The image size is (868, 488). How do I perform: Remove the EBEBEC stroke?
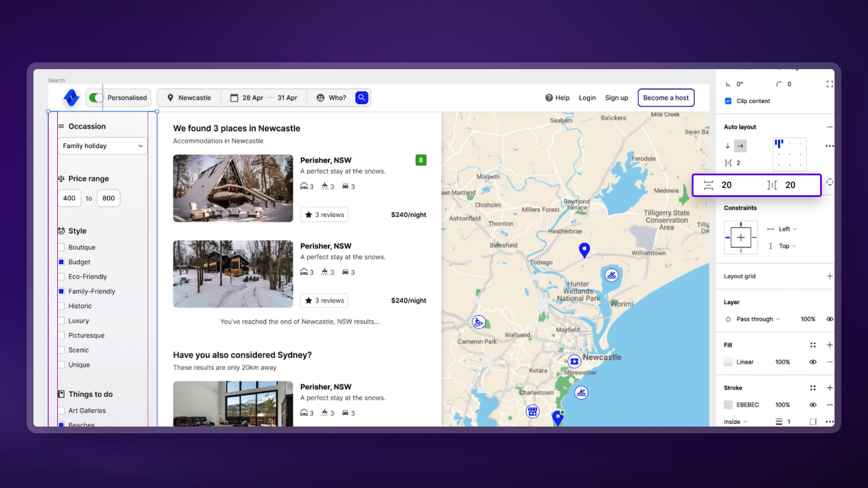coord(830,405)
